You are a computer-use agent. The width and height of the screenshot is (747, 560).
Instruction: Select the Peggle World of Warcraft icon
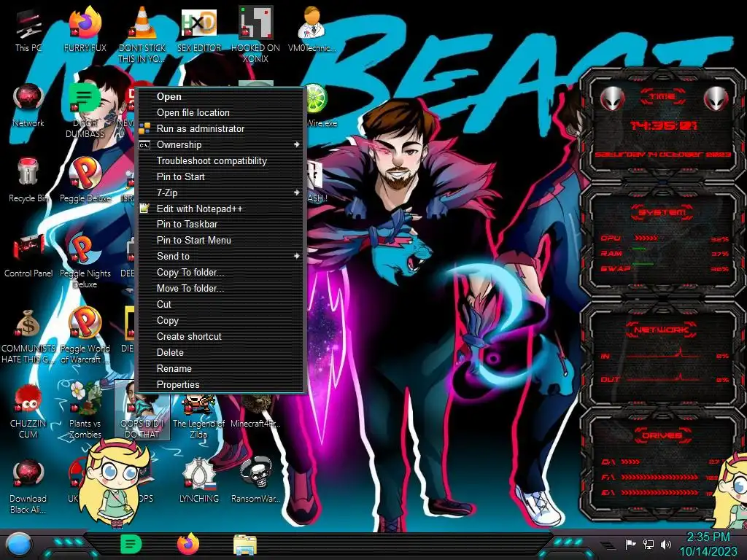tap(85, 336)
